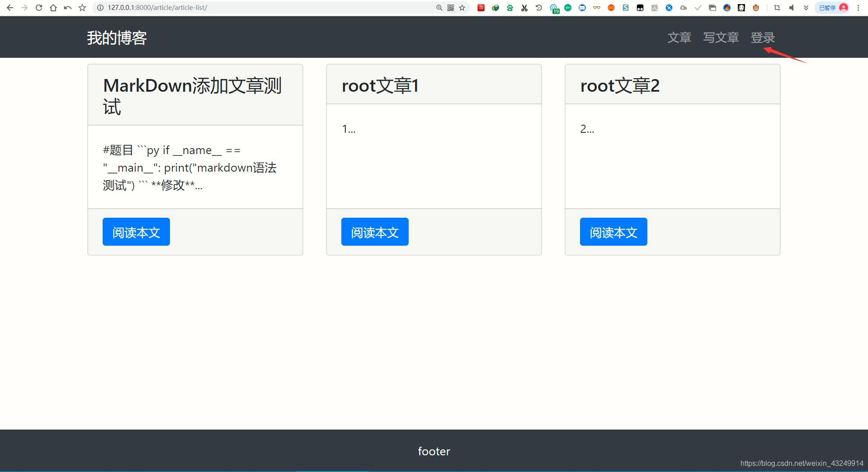868x472 pixels.
Task: Go back with the browser back arrow
Action: [x=10, y=8]
